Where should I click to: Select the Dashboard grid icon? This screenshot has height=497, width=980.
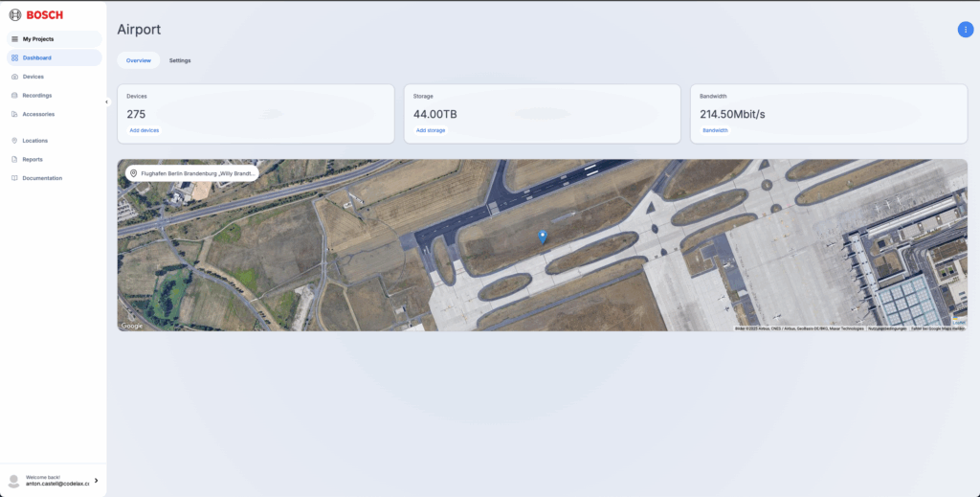14,57
